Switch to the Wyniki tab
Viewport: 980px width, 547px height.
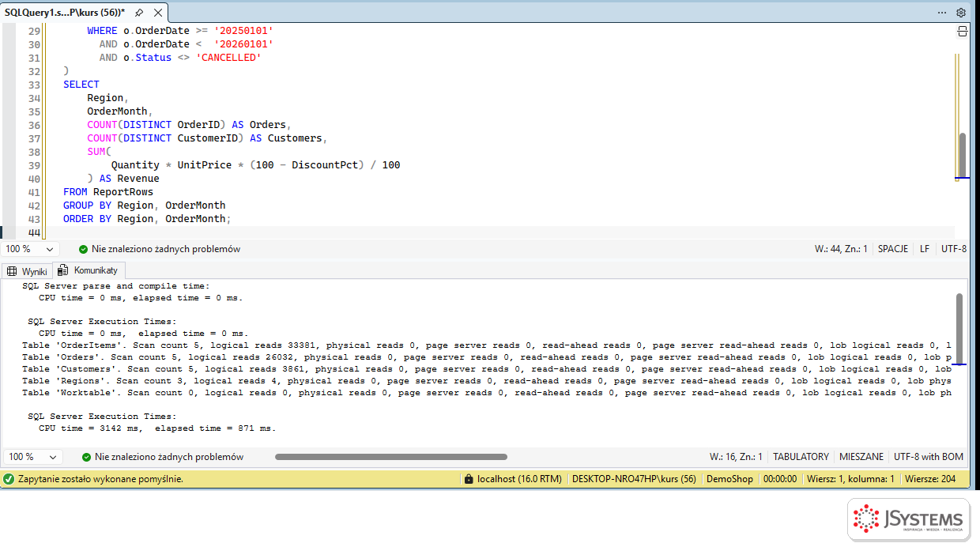[x=27, y=271]
